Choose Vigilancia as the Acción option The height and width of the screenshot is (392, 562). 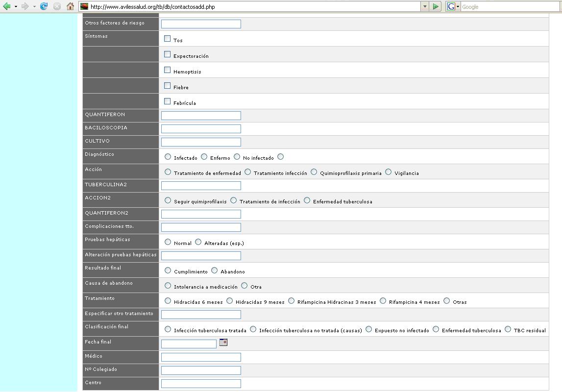[x=389, y=172]
